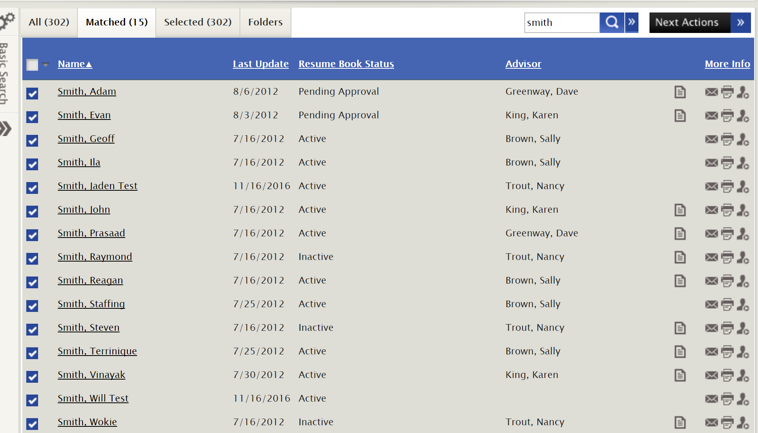Click the More Info column header
Image resolution: width=758 pixels, height=433 pixels.
727,64
